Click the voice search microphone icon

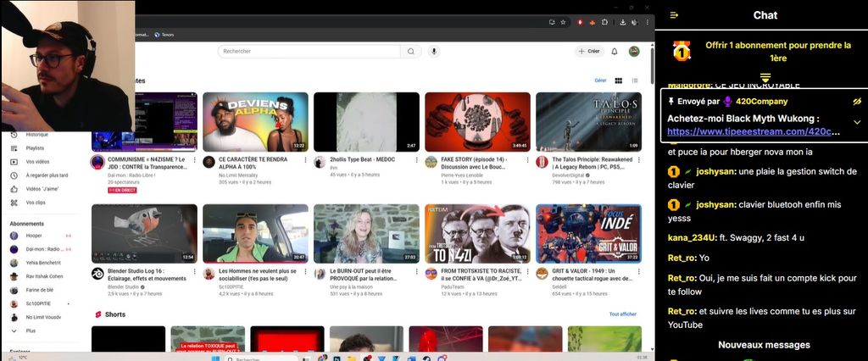(x=435, y=52)
